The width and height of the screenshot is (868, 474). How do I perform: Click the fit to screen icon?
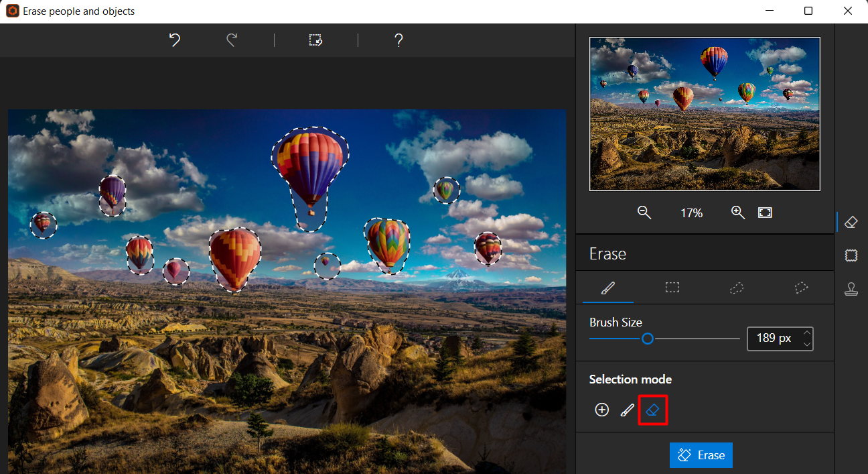coord(765,213)
